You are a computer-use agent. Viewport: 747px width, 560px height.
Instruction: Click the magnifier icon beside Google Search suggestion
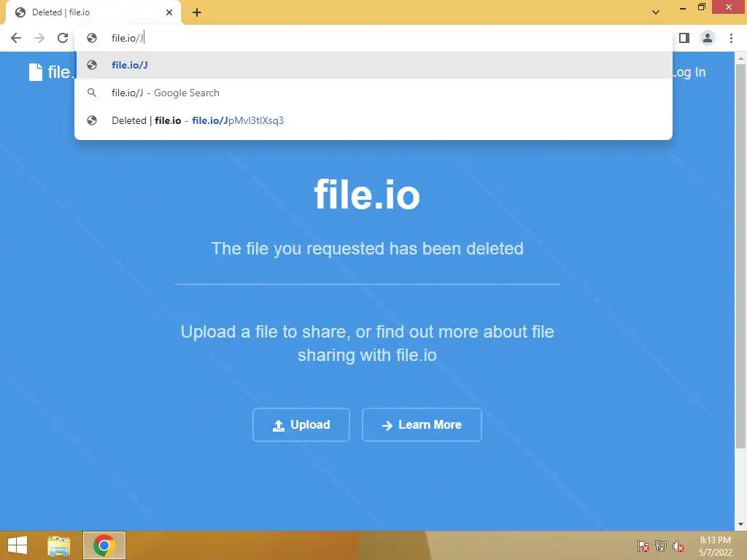pos(92,93)
